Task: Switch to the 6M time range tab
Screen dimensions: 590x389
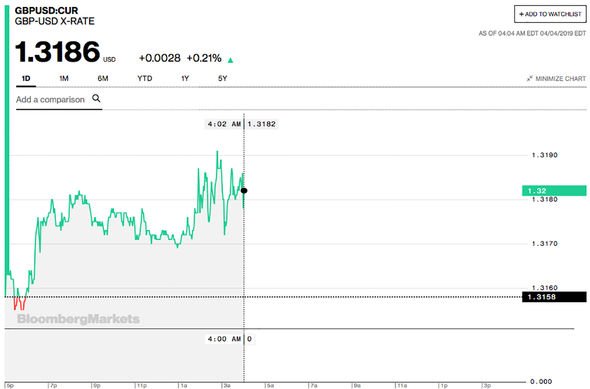Action: (x=103, y=78)
